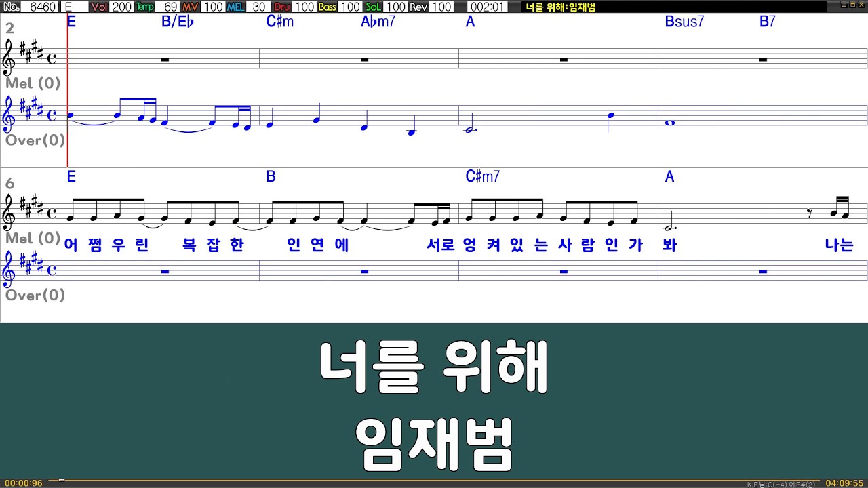Image resolution: width=868 pixels, height=488 pixels.
Task: Click the MV master volume label
Action: 191,7
